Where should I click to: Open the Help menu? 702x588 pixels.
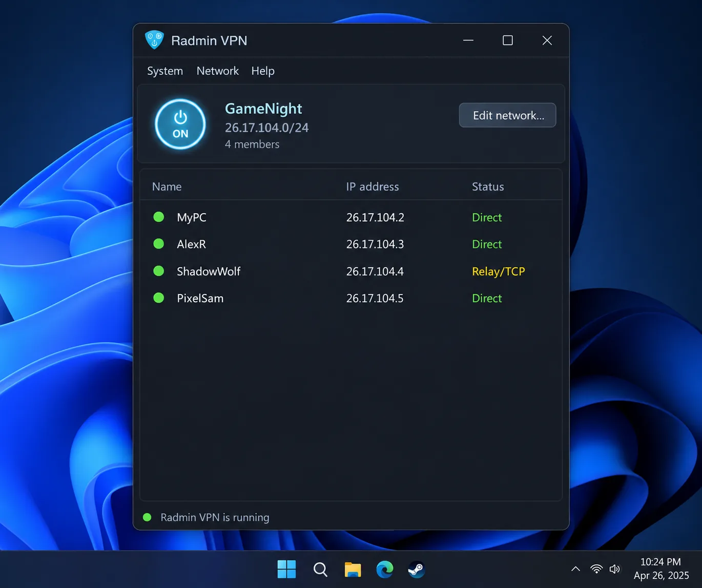click(x=263, y=71)
